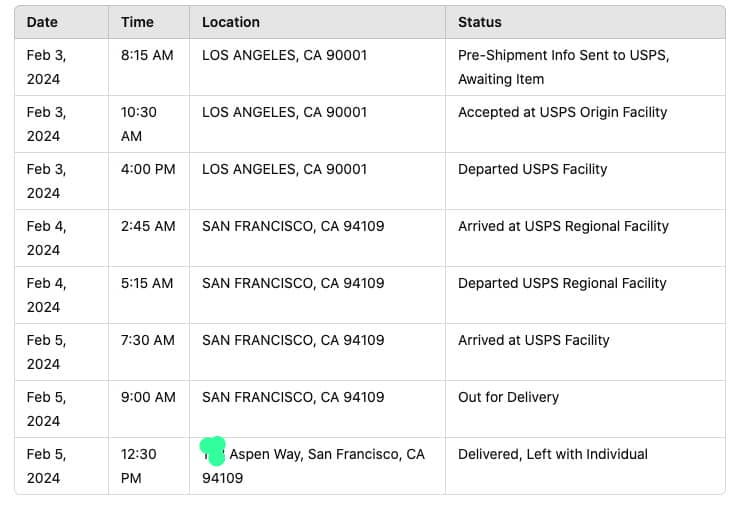Click the 9:00 AM time cell

pyautogui.click(x=148, y=397)
